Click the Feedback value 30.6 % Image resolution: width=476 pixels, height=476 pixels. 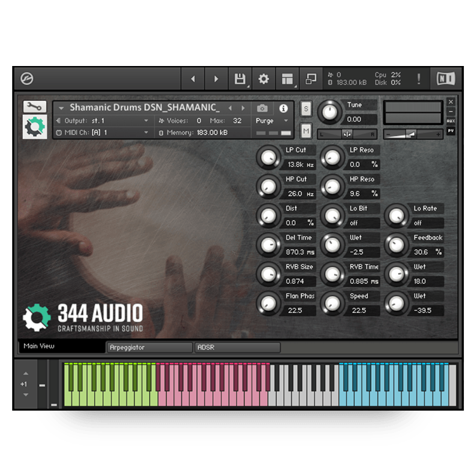click(427, 252)
